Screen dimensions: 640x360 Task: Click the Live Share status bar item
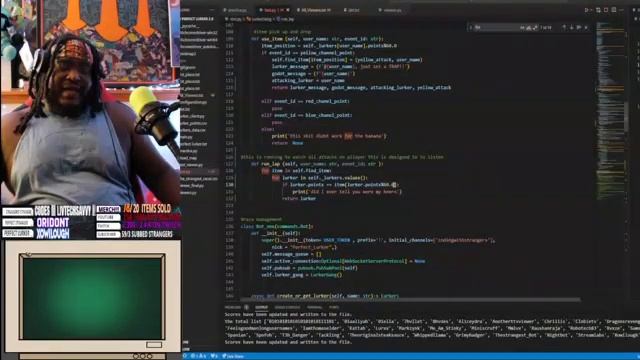[233, 356]
